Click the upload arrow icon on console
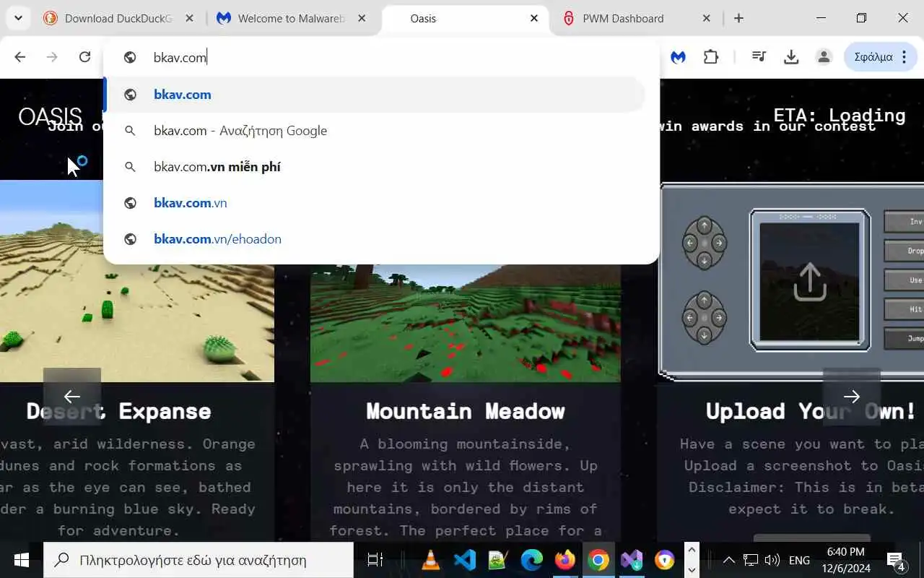Screen dimensions: 924x578 pyautogui.click(x=809, y=282)
